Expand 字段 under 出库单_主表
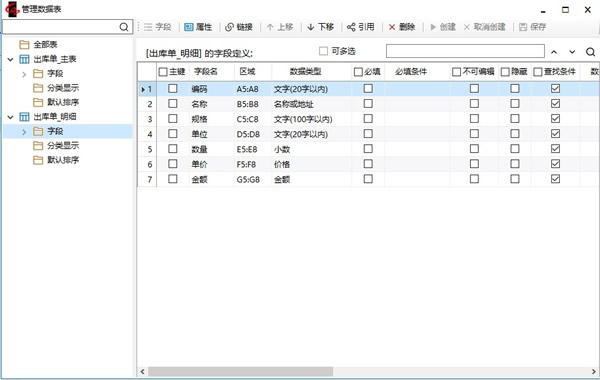 coord(24,74)
